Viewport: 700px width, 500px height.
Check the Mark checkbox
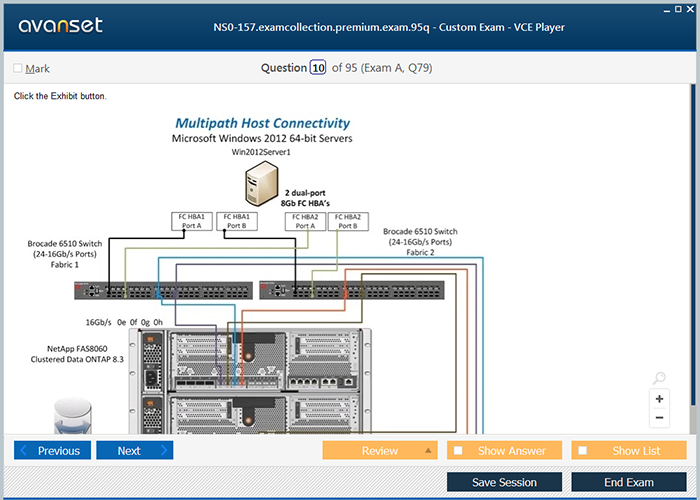tap(18, 68)
